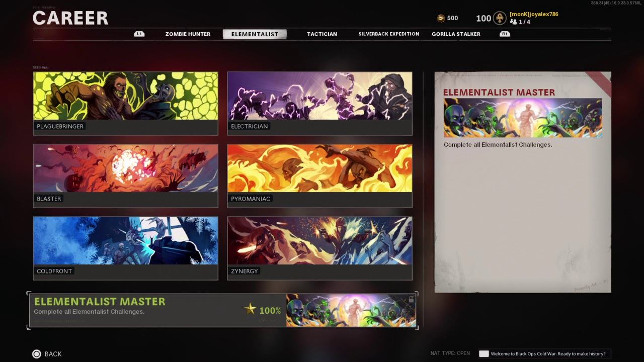Click the Elementalist Master heading in details panel
The width and height of the screenshot is (644, 362).
coord(499,93)
